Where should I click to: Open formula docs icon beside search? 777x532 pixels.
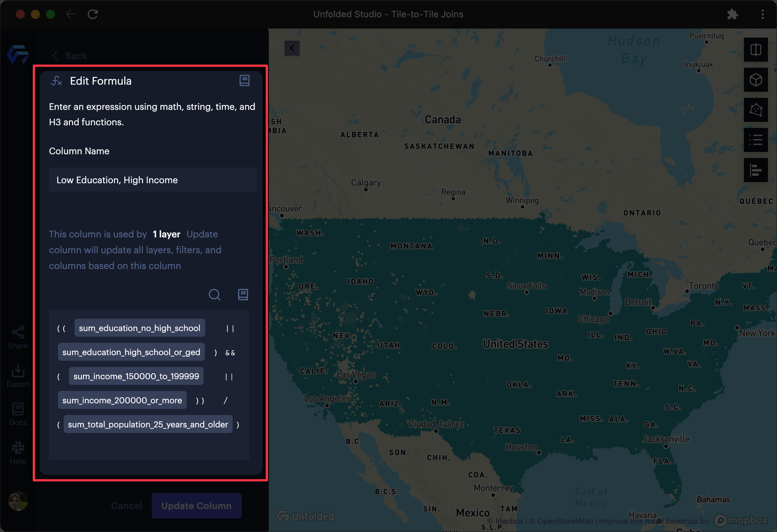click(243, 295)
